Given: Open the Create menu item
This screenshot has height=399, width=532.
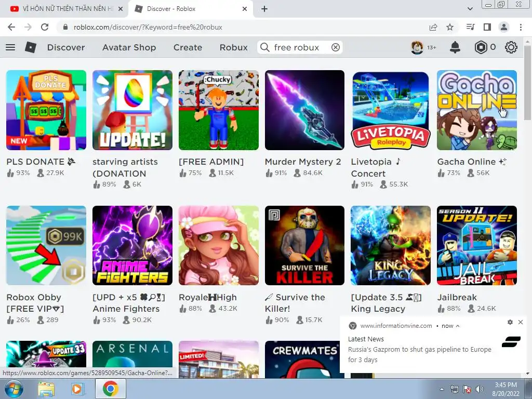Looking at the screenshot, I should (188, 47).
